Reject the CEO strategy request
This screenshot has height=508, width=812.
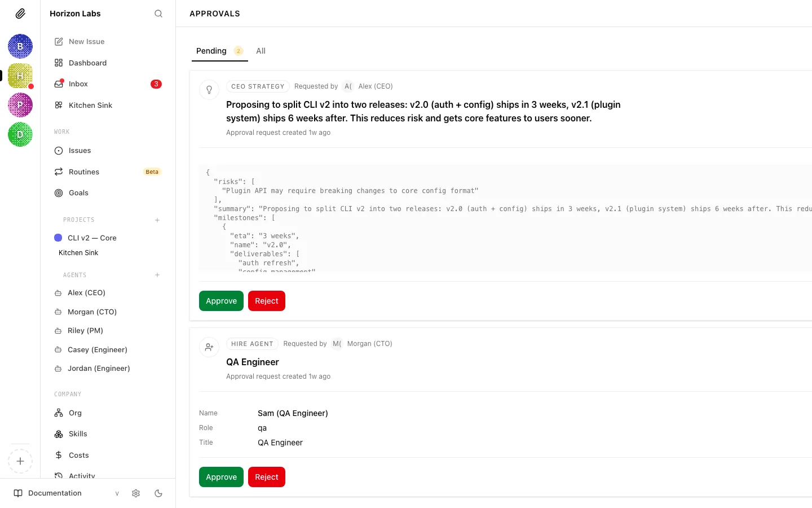point(267,301)
